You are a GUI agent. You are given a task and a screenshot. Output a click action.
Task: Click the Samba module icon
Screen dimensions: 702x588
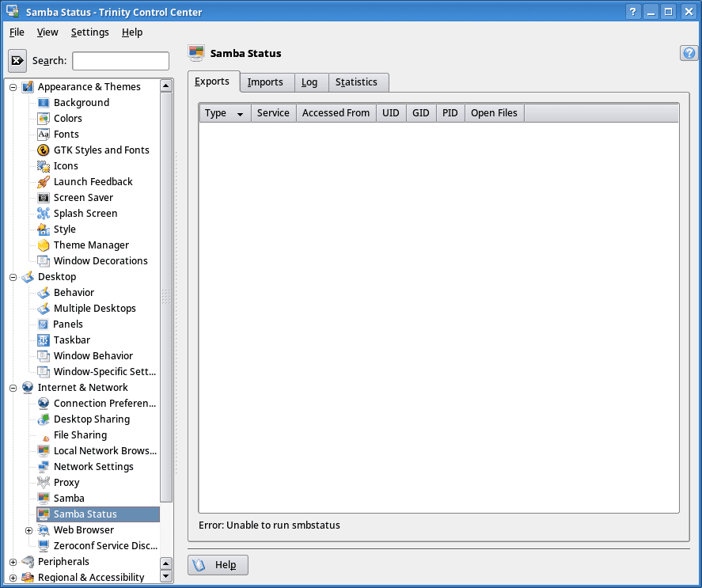point(44,499)
